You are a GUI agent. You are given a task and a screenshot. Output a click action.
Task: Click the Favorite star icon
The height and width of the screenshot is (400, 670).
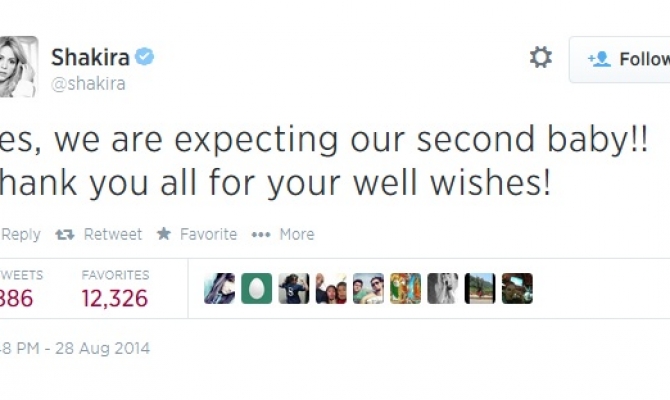(x=164, y=234)
